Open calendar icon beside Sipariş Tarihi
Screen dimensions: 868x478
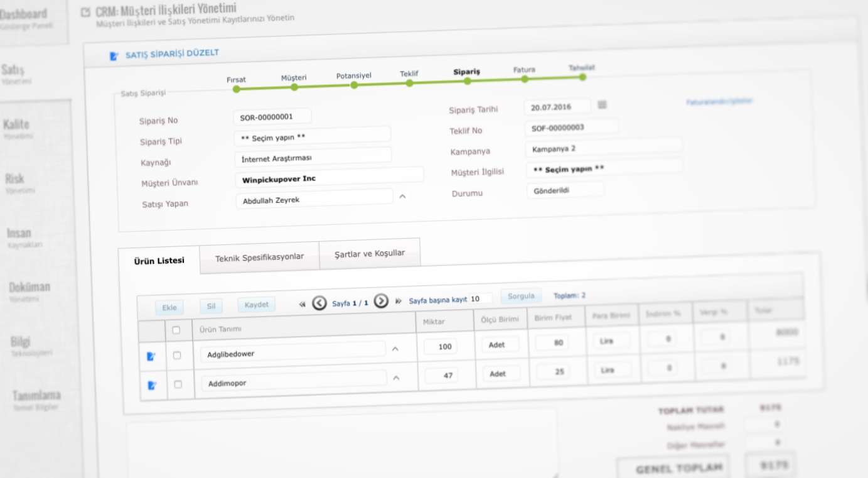click(602, 105)
